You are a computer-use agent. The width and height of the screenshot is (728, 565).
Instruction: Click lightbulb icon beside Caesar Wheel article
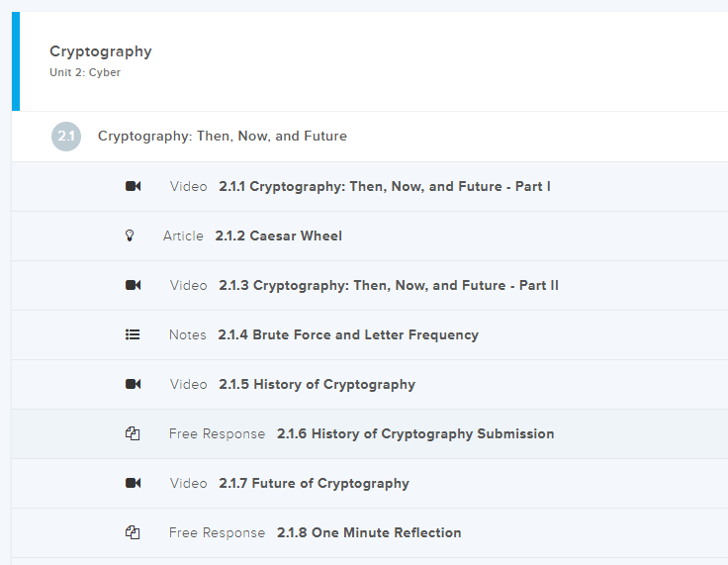click(129, 235)
